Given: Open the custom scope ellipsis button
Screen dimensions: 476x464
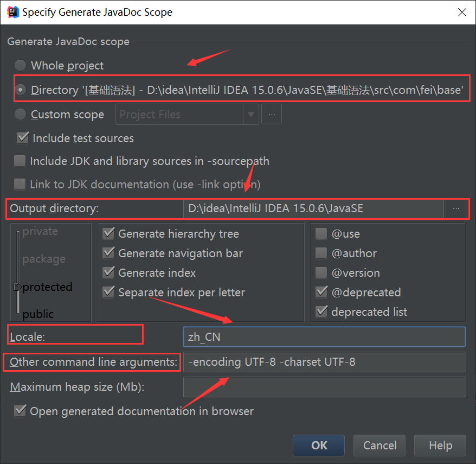Looking at the screenshot, I should 272,115.
